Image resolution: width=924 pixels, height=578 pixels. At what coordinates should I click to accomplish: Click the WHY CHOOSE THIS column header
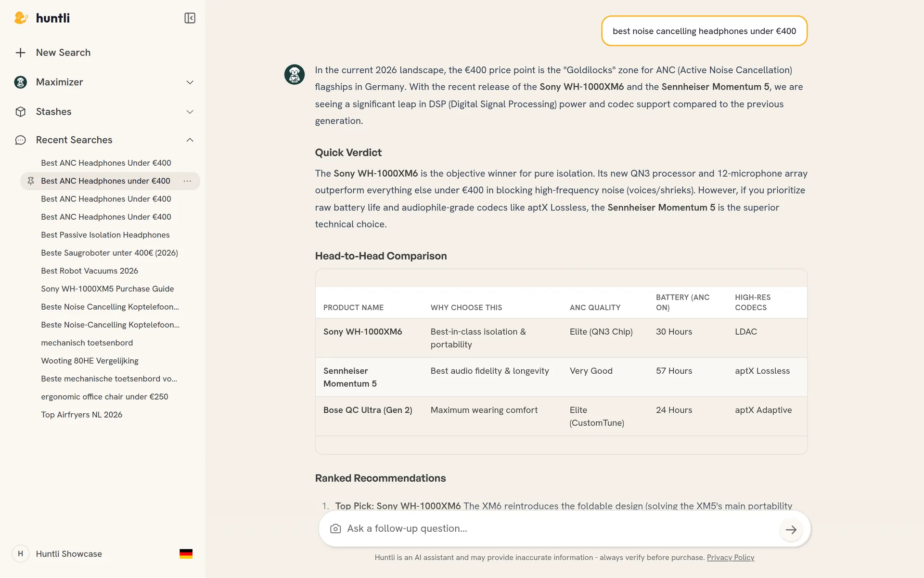pyautogui.click(x=466, y=308)
